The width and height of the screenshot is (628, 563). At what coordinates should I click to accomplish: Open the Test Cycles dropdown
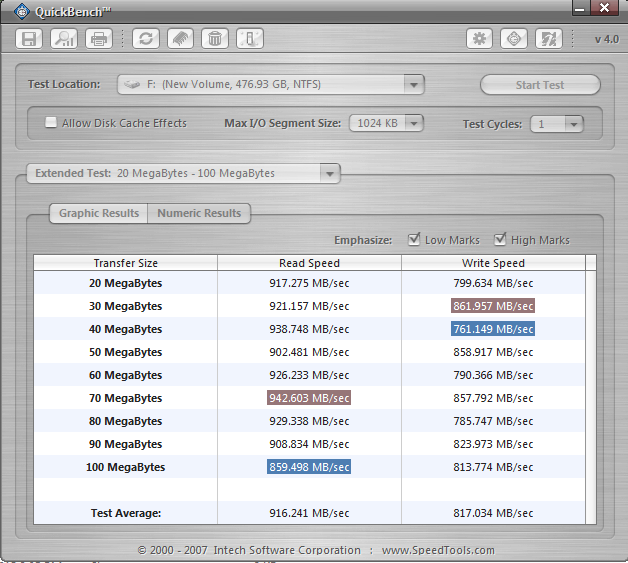click(x=572, y=124)
